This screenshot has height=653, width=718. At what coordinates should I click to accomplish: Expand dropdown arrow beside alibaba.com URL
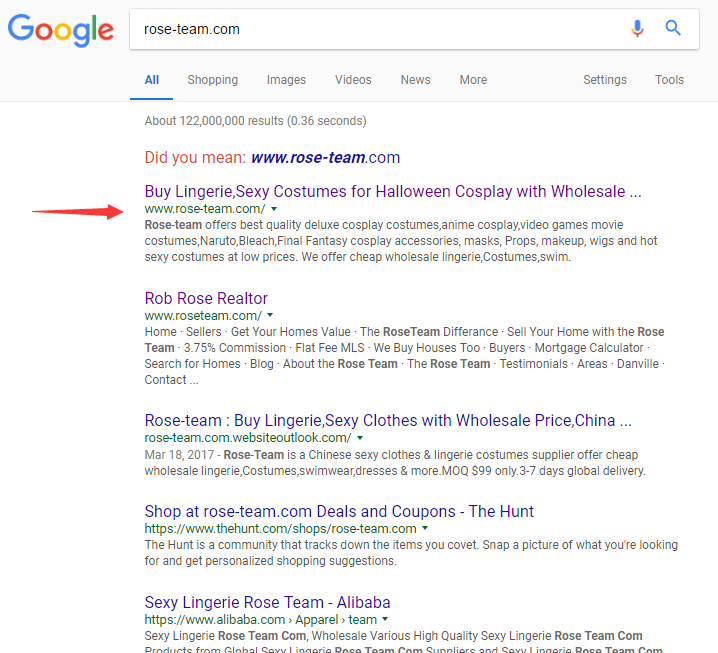[385, 620]
